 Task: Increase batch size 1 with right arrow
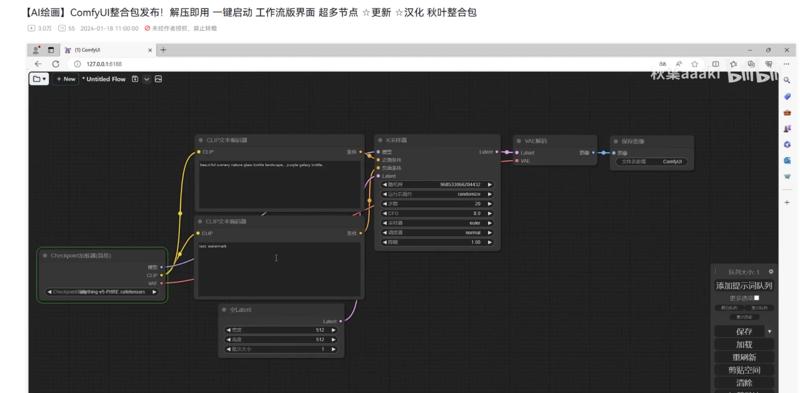pos(334,349)
